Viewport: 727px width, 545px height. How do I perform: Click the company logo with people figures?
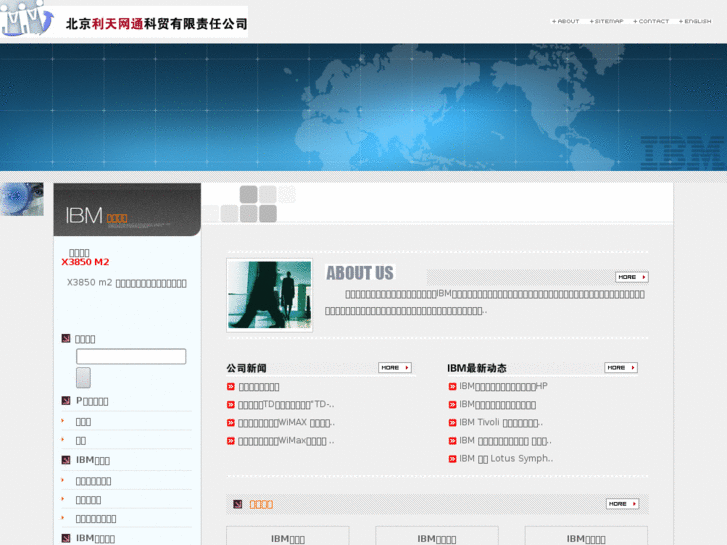(x=27, y=19)
